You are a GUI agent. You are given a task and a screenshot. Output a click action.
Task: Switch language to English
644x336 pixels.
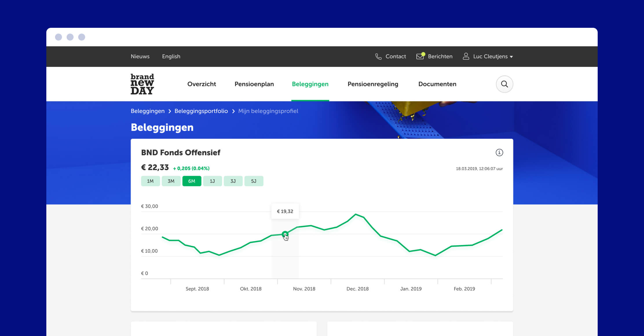pyautogui.click(x=171, y=56)
